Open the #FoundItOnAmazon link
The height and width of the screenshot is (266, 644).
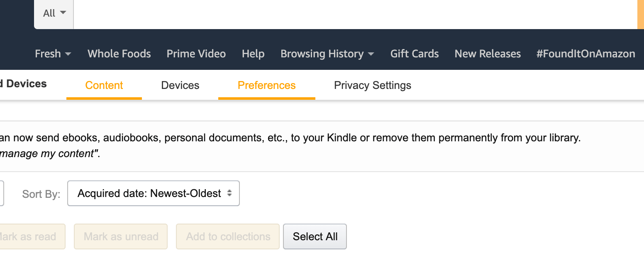pos(585,54)
